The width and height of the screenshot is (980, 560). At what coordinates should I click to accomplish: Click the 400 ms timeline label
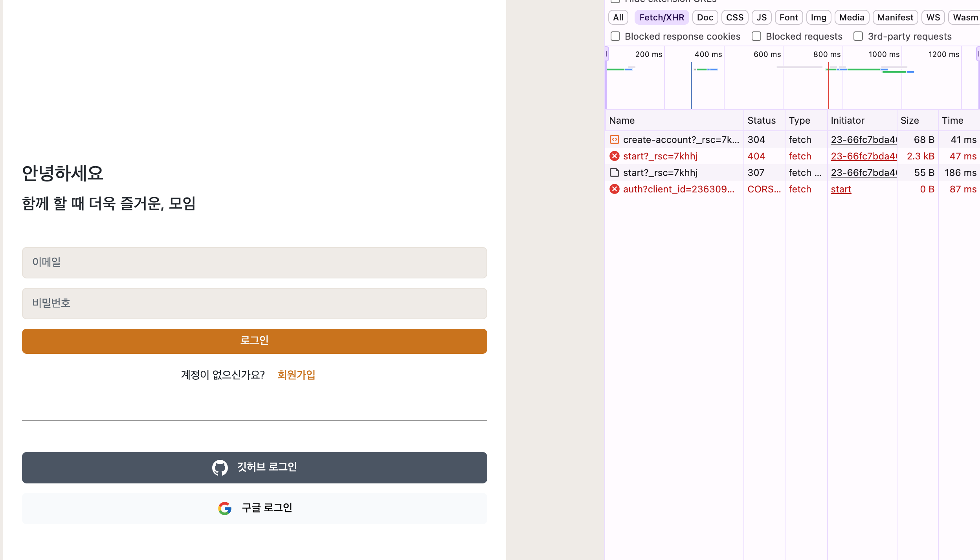pos(708,54)
